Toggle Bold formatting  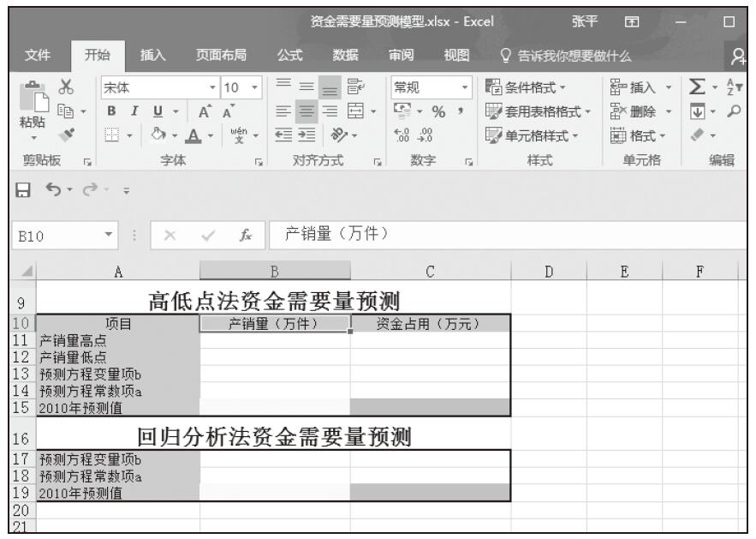point(110,111)
